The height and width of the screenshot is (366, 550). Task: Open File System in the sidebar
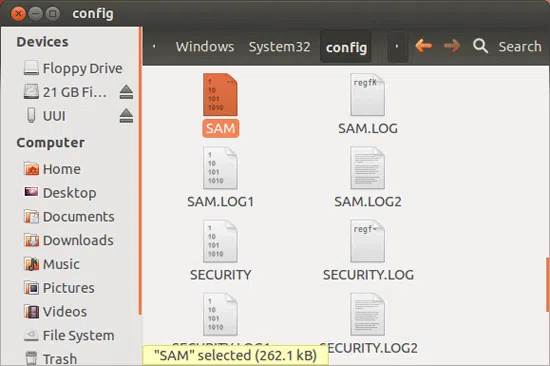coord(78,335)
